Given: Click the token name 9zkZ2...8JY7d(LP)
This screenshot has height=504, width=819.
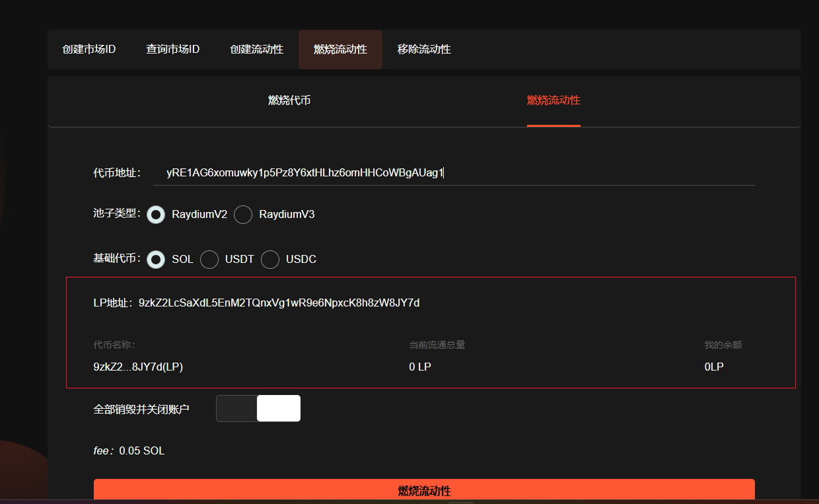Looking at the screenshot, I should pyautogui.click(x=138, y=367).
